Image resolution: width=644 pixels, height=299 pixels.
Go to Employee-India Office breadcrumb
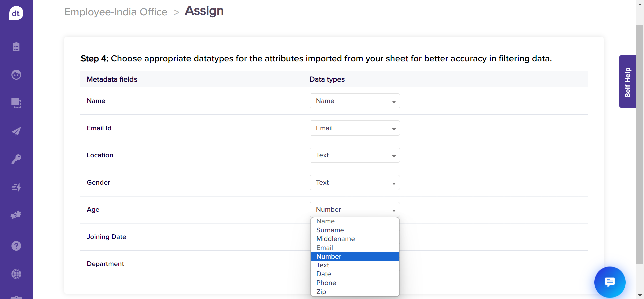116,12
